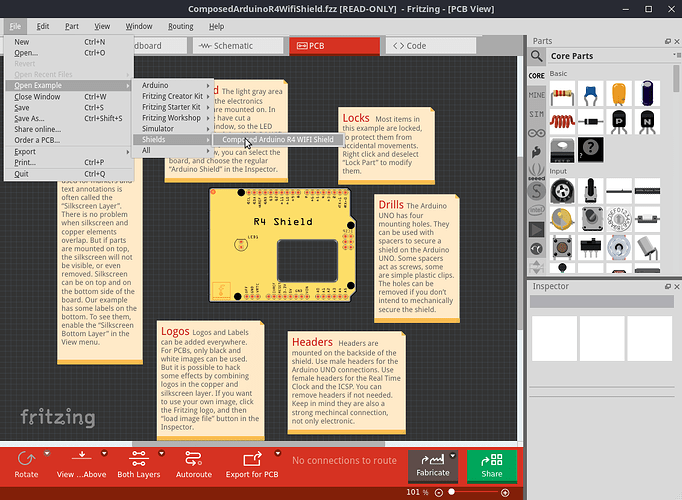The width and height of the screenshot is (682, 500).
Task: Click the parts bin vertical scrollbar
Action: pyautogui.click(x=676, y=78)
